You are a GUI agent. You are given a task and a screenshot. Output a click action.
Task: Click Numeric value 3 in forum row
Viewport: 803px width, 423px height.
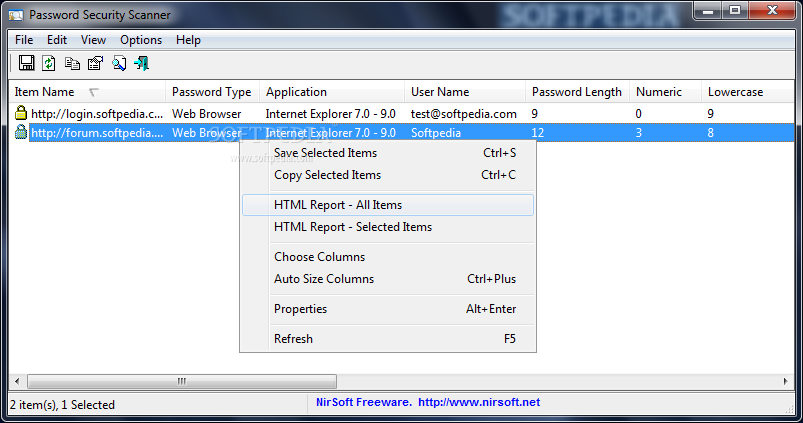point(639,133)
